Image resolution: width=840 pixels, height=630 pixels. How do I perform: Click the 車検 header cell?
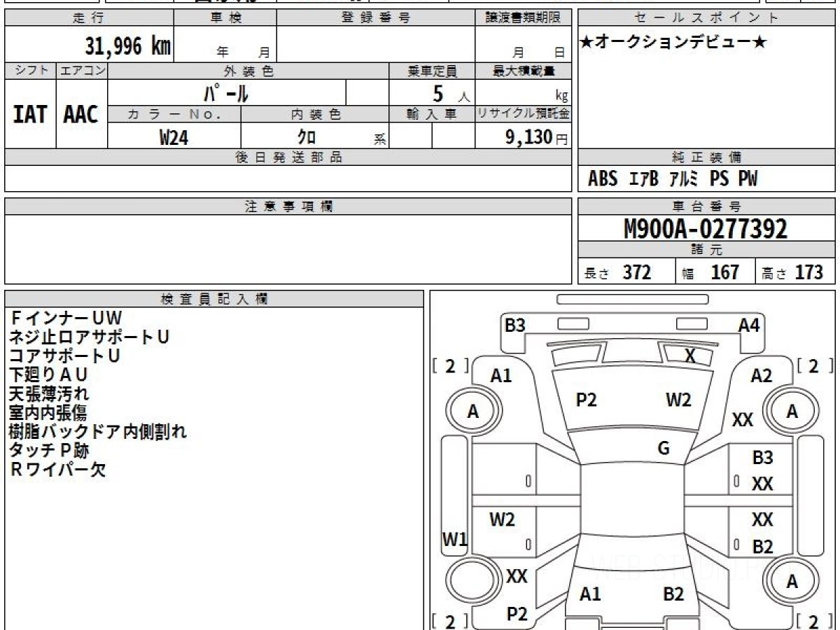(225, 18)
